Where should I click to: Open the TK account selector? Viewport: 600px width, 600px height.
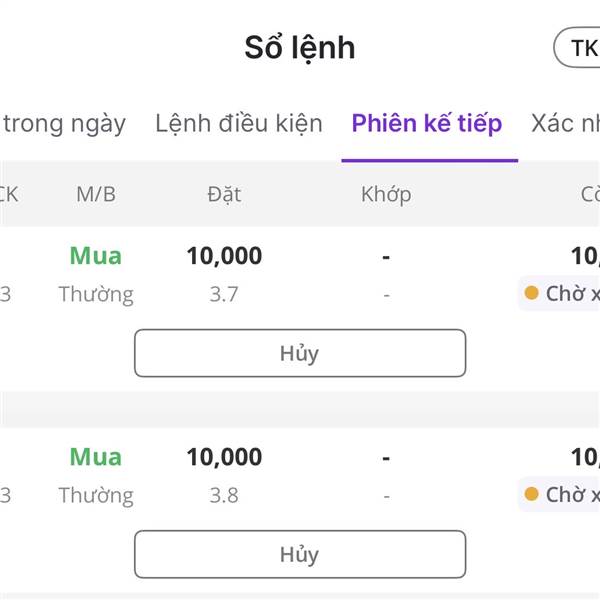tap(579, 47)
